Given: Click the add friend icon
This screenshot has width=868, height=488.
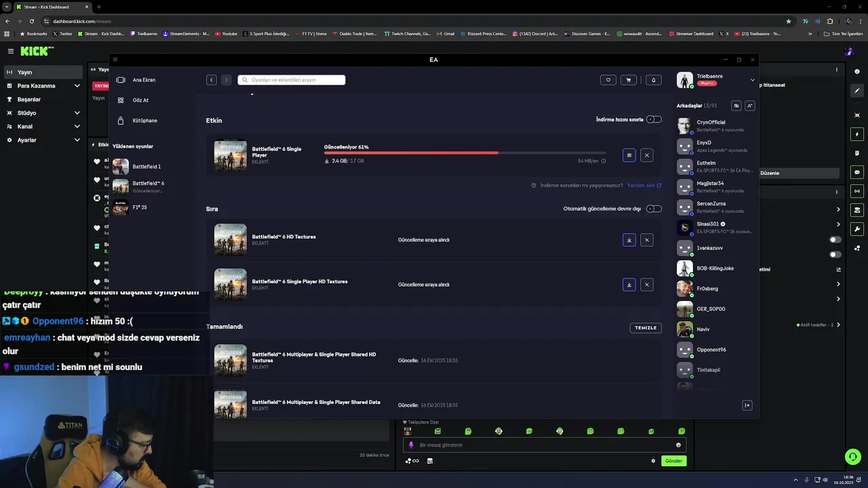Looking at the screenshot, I should point(749,106).
